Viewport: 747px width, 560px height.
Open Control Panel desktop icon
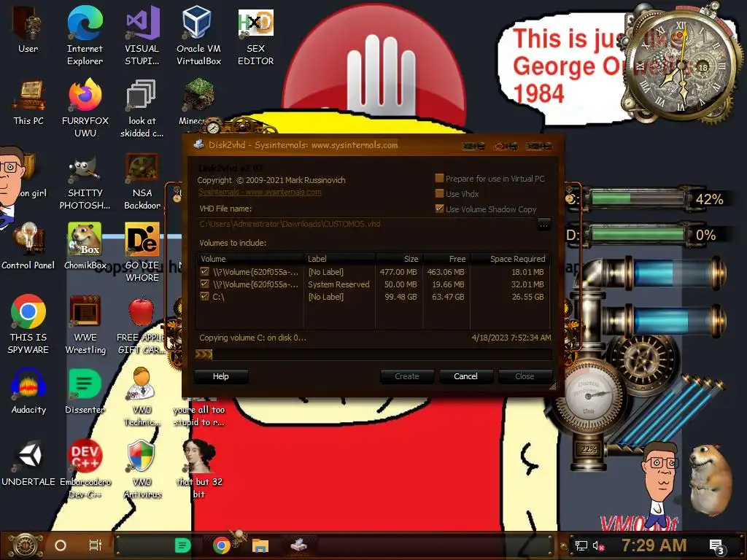point(28,246)
